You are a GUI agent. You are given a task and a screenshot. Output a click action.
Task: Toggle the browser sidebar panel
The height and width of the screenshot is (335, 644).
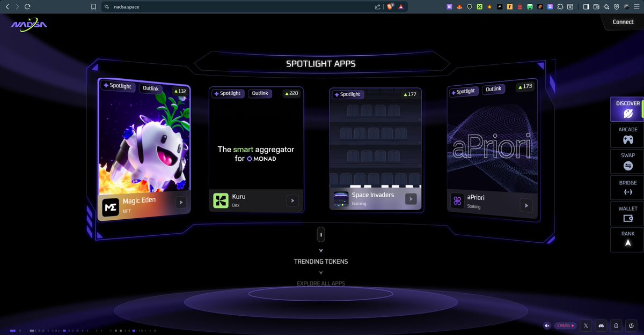tap(586, 7)
